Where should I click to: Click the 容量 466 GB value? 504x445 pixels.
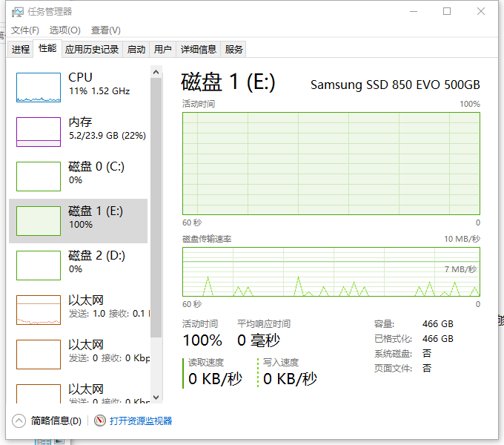tap(438, 324)
